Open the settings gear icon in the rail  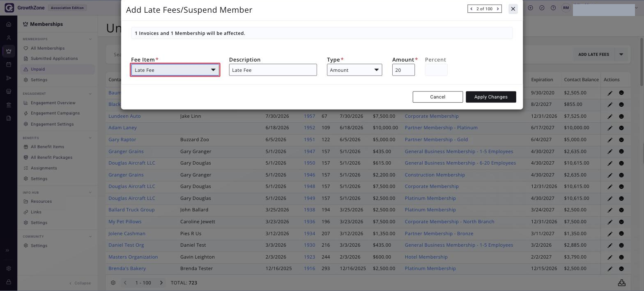point(9,268)
